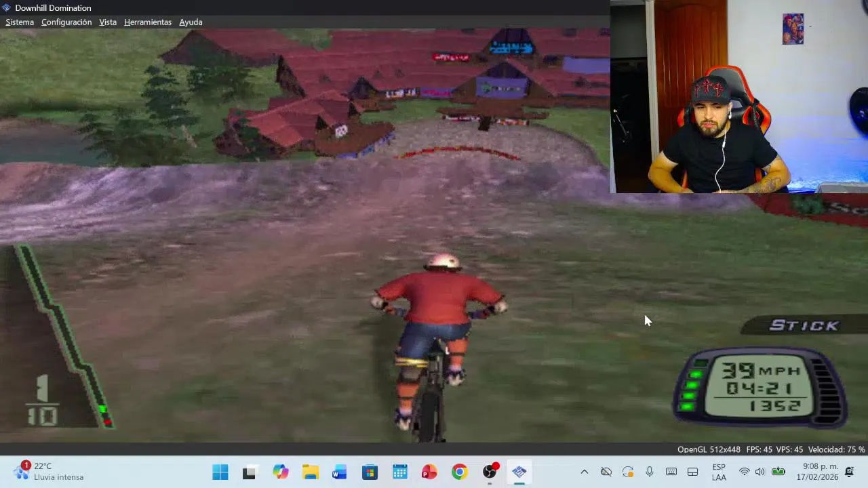
Task: Click the refresh-arrow tray icon
Action: tap(628, 472)
